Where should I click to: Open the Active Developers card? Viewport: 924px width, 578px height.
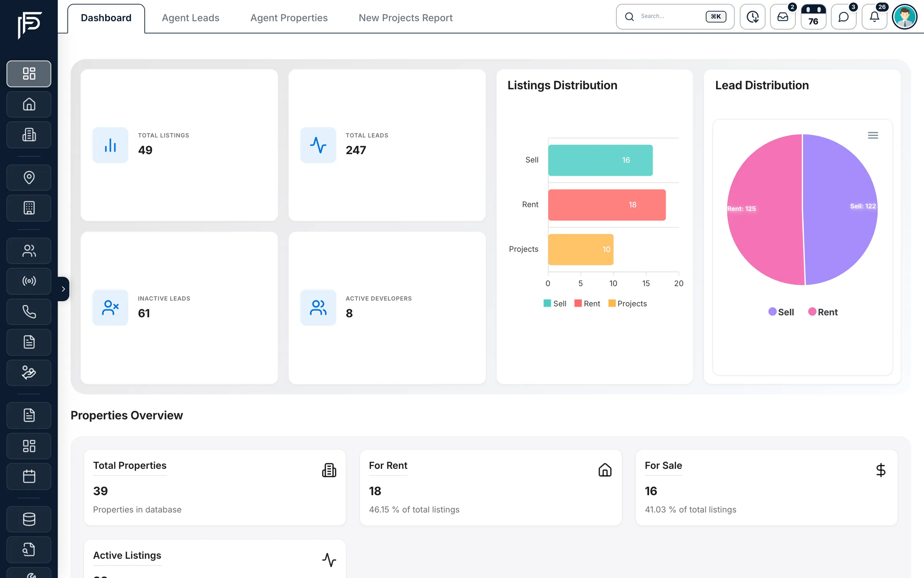pyautogui.click(x=387, y=307)
